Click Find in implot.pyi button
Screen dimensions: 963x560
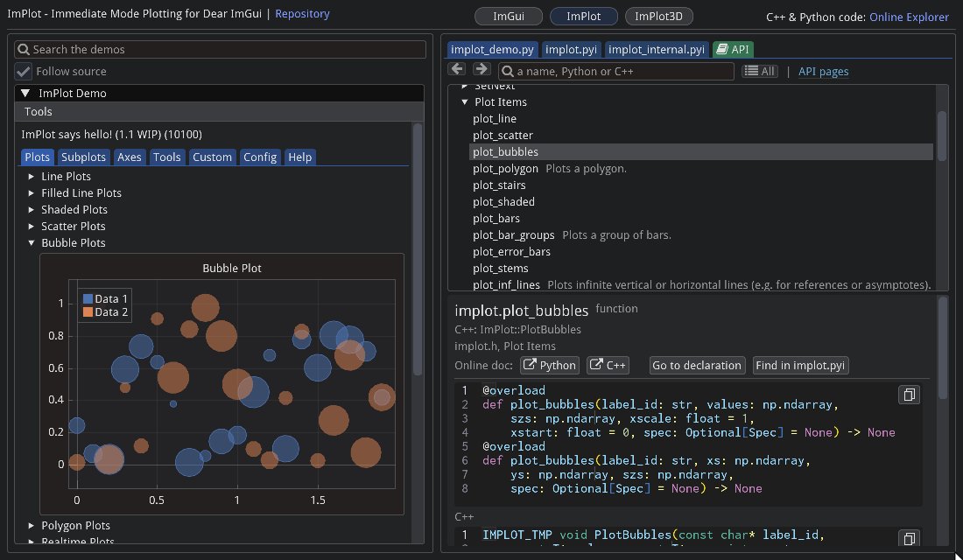pyautogui.click(x=800, y=366)
